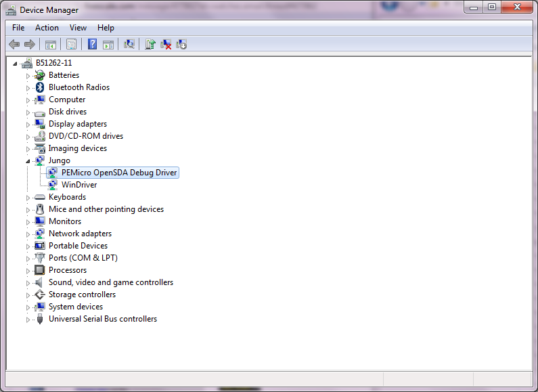Select the Jungo tree label

coord(60,160)
